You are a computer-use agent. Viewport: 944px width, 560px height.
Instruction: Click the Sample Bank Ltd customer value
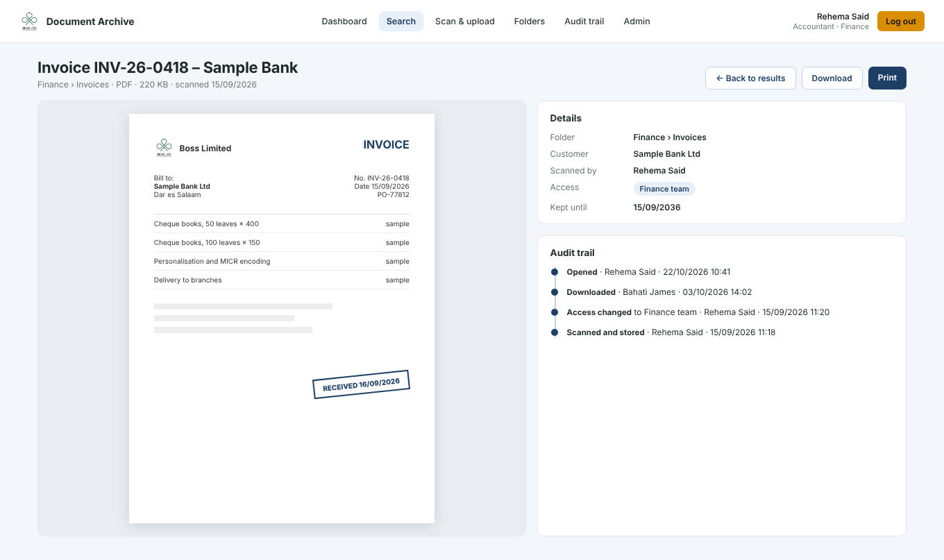[x=667, y=154]
